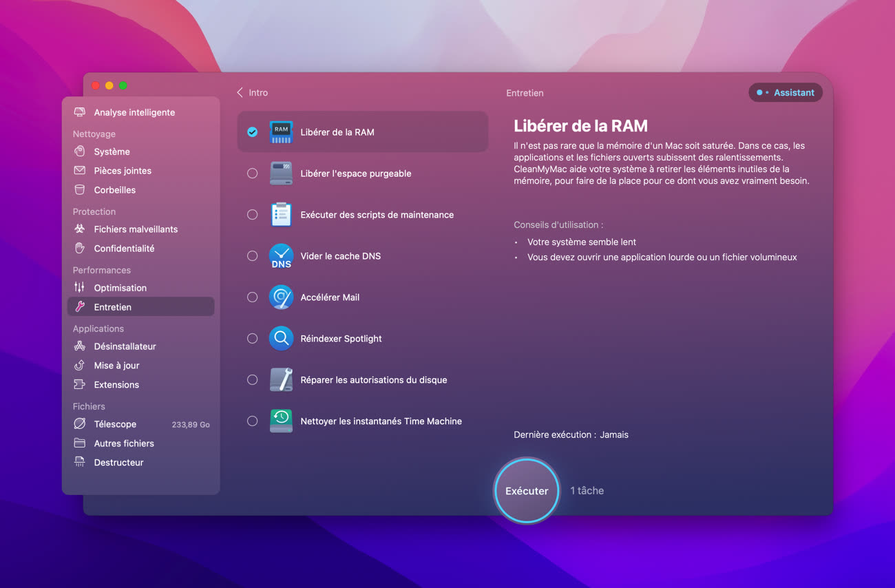Click the Système sidebar icon
This screenshot has height=588, width=895.
[80, 151]
